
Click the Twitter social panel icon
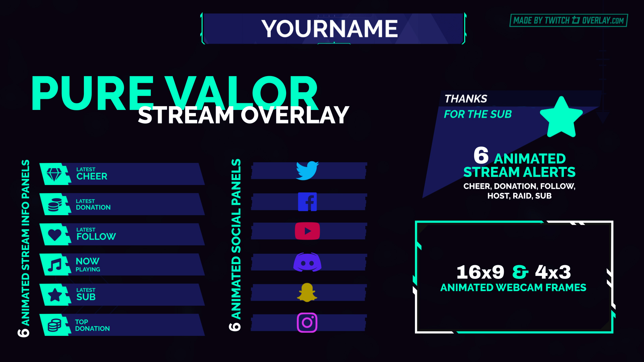point(307,171)
